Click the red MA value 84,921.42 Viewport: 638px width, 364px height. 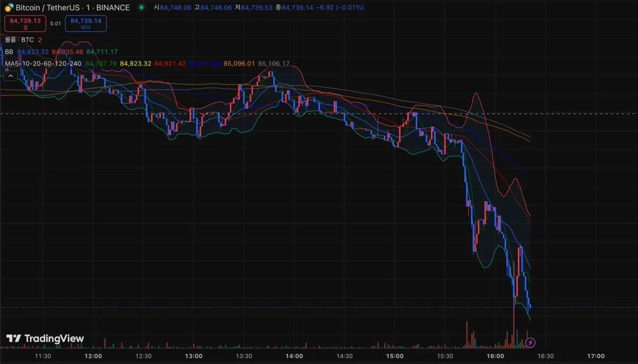pos(170,63)
